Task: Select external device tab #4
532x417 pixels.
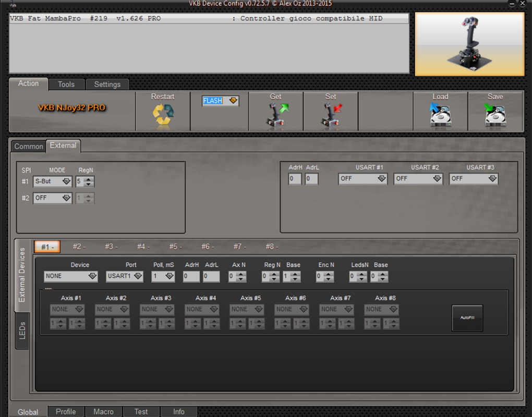Action: 143,247
